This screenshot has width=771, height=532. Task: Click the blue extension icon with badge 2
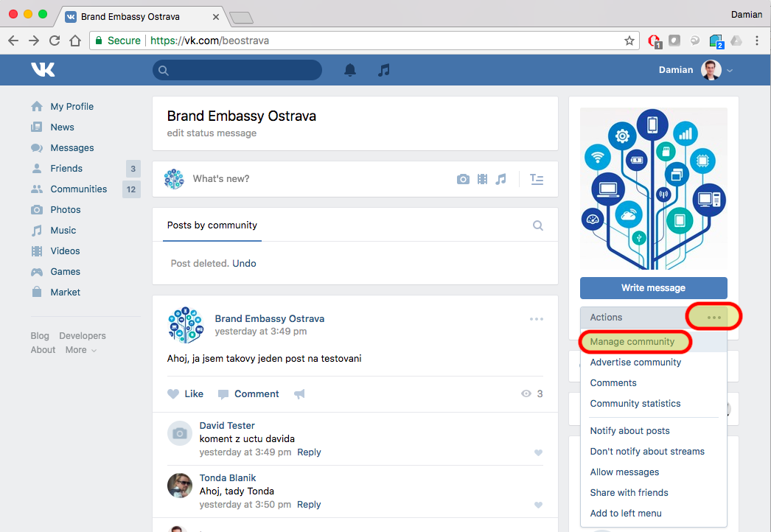(716, 41)
